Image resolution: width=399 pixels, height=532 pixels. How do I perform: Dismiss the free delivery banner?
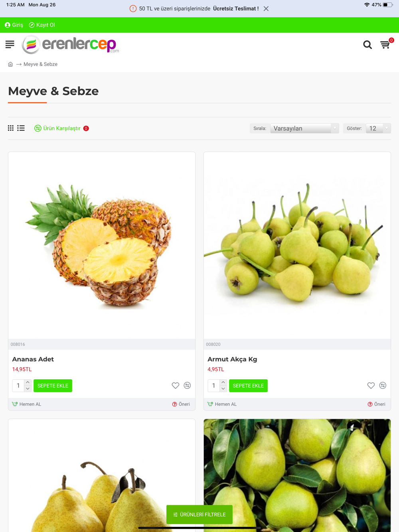point(266,8)
